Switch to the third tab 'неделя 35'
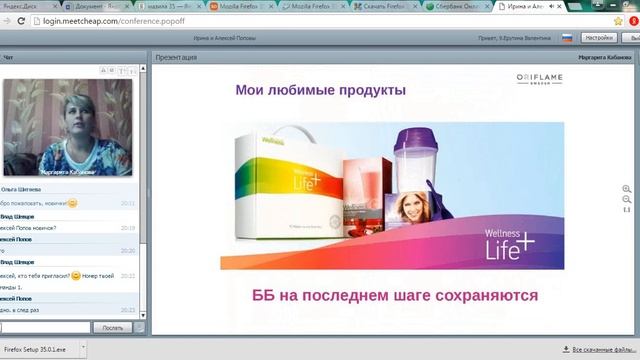This screenshot has width=640, height=360. (x=169, y=7)
